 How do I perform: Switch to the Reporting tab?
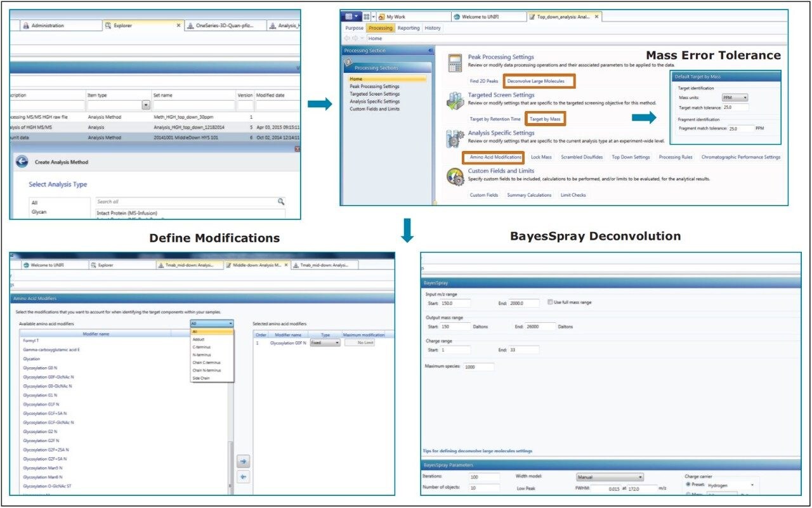(409, 28)
